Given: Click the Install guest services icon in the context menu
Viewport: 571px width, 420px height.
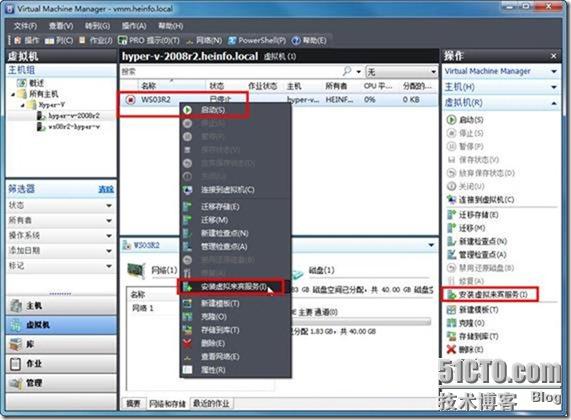Looking at the screenshot, I should [x=188, y=287].
